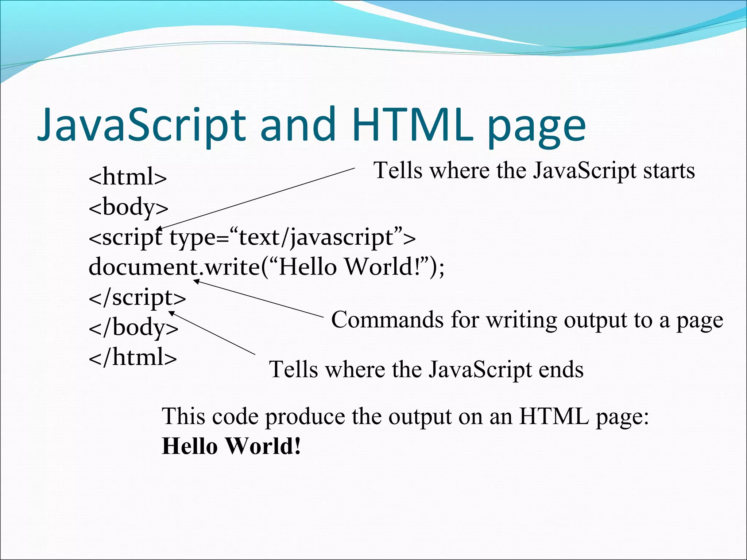Click the closing </body> tag
747x560 pixels.
[133, 327]
